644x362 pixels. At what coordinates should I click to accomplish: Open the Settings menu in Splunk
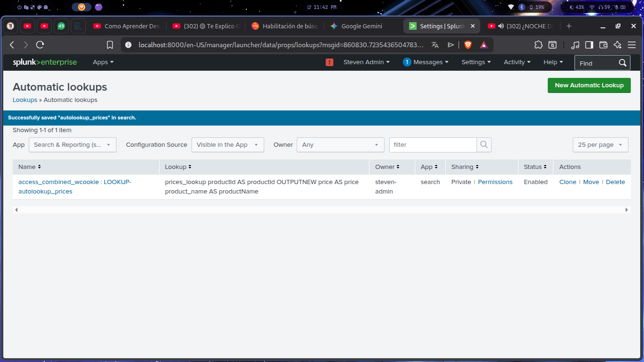(476, 62)
